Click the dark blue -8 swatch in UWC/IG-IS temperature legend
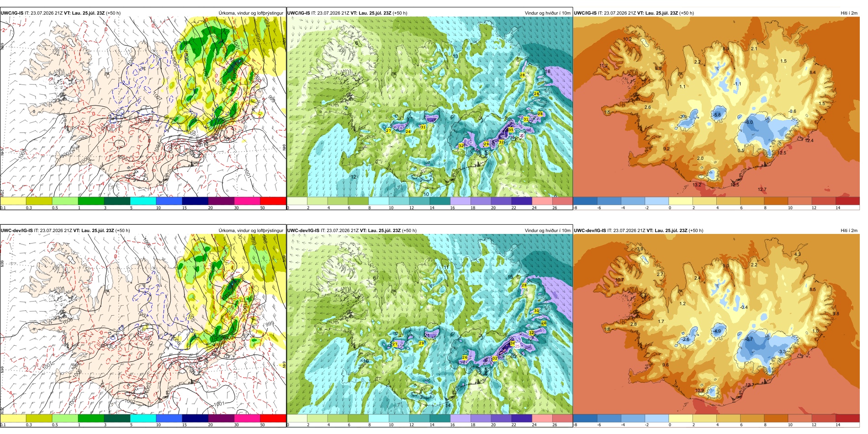 (x=585, y=201)
